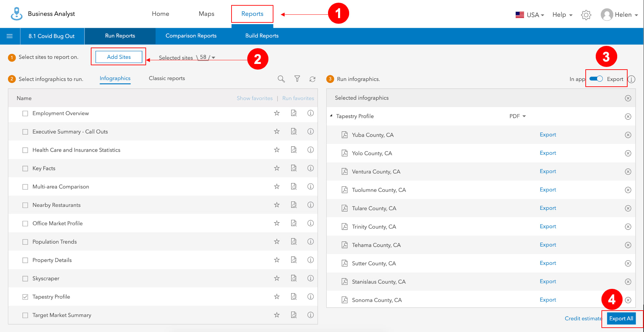The width and height of the screenshot is (644, 332).
Task: Open the search for infographics
Action: pyautogui.click(x=281, y=79)
